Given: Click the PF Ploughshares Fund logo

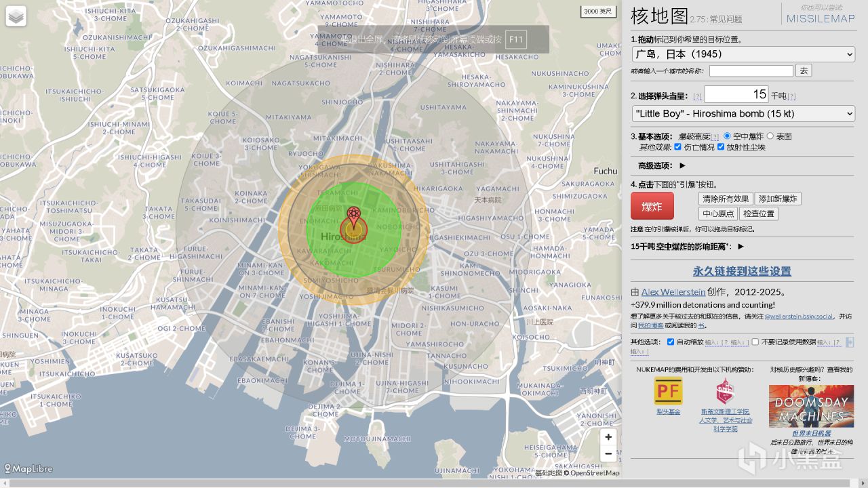Looking at the screenshot, I should [668, 390].
